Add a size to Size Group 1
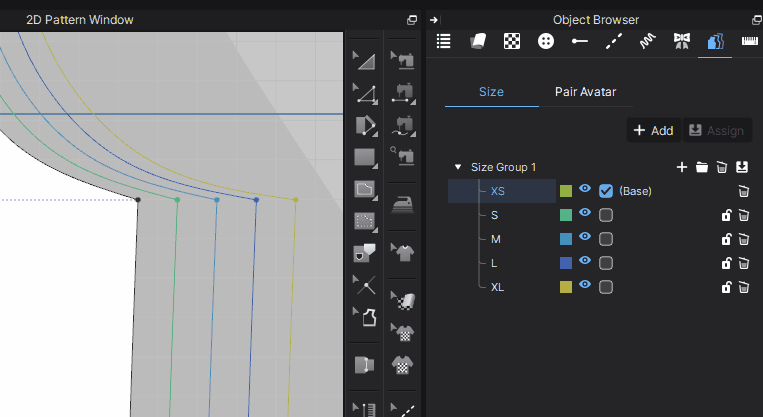Viewport: 763px width, 417px height. coord(682,167)
